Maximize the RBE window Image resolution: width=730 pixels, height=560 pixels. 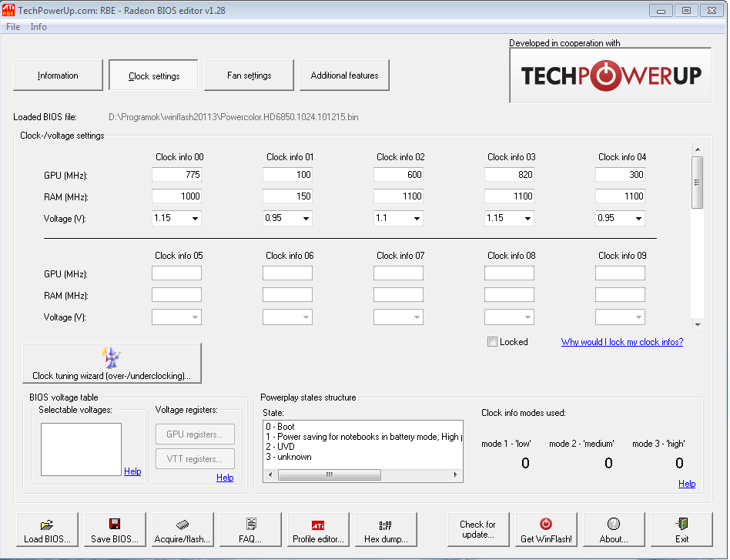coord(686,10)
